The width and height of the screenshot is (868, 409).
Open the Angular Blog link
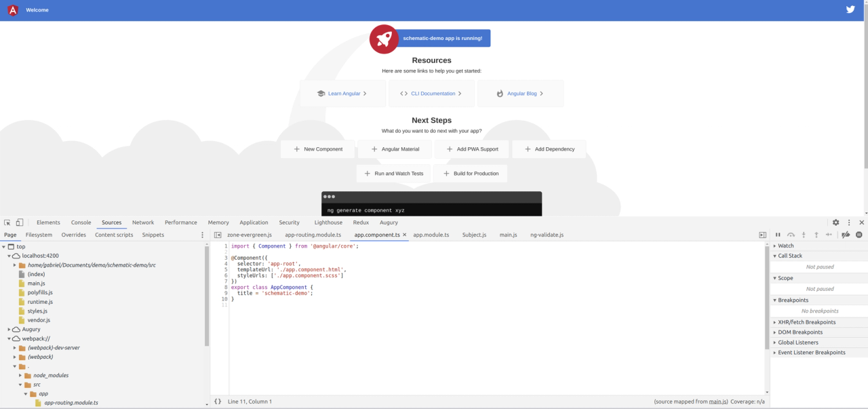520,94
